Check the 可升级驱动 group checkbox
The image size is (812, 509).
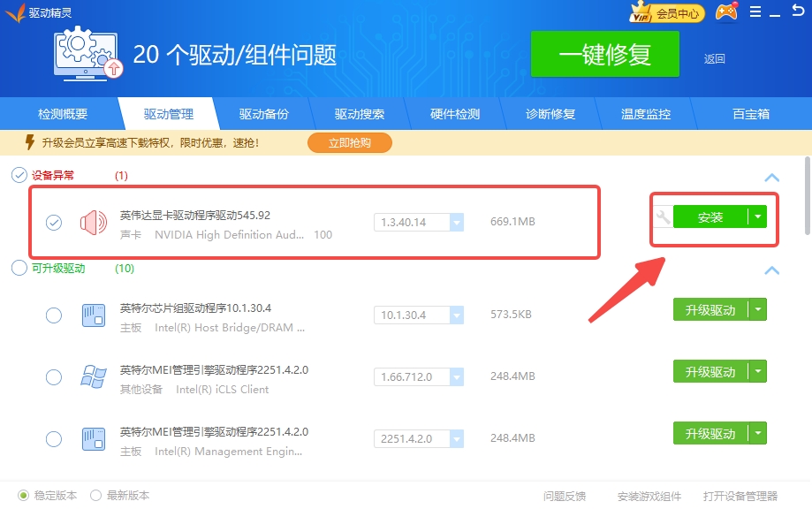coord(19,268)
